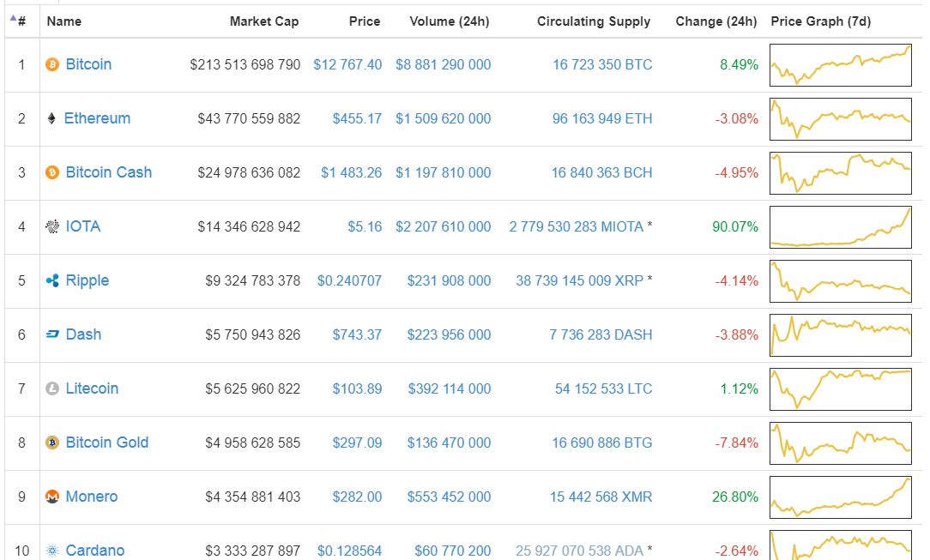Sort by the Volume (24h) column header
Screen dimensions: 930x560
pyautogui.click(x=449, y=21)
